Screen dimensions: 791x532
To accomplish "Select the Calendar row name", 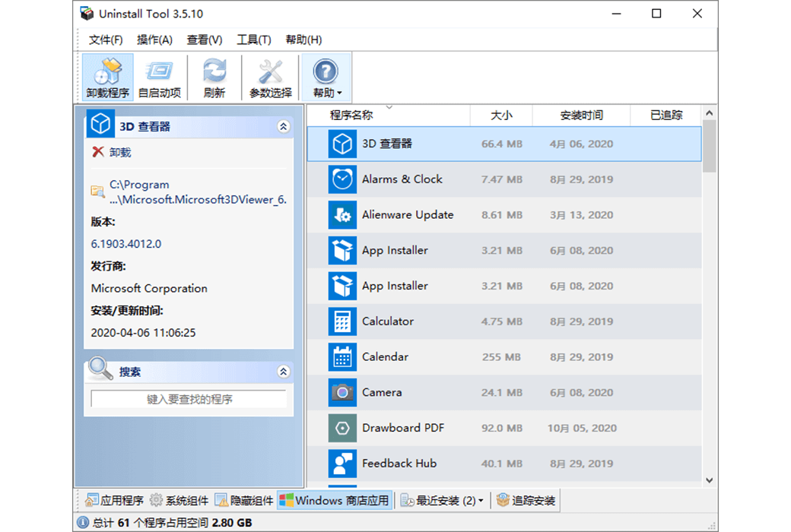I will pos(385,356).
